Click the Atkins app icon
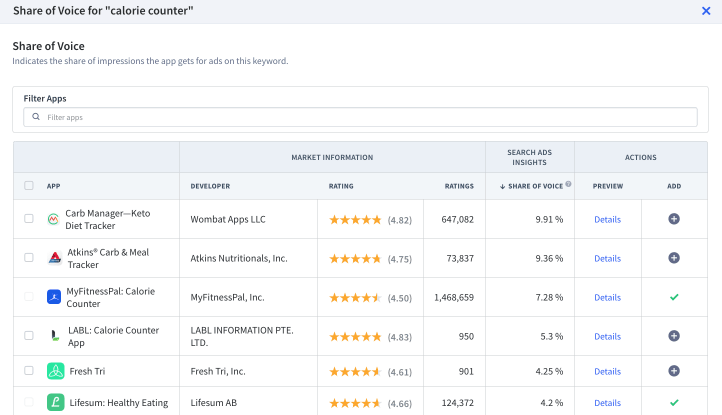 55,258
